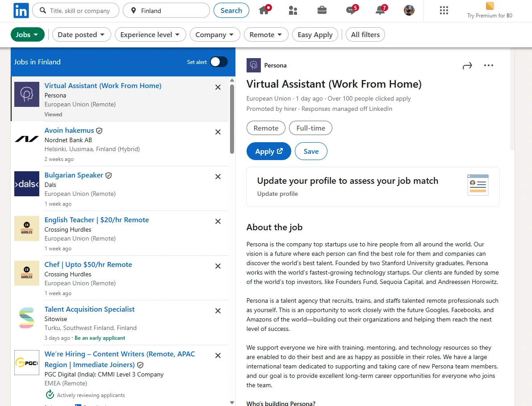Screen dimensions: 532x406
Task: Click the page right-side scrollbar
Action: (x=512, y=100)
